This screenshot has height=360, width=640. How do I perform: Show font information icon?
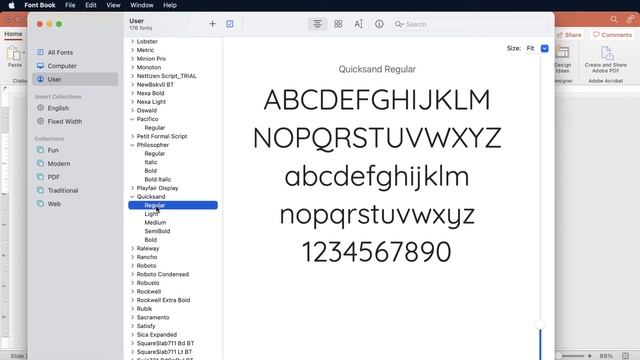[379, 24]
